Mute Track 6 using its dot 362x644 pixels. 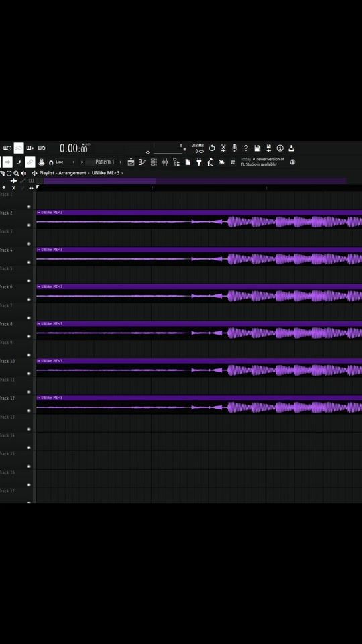tap(29, 299)
